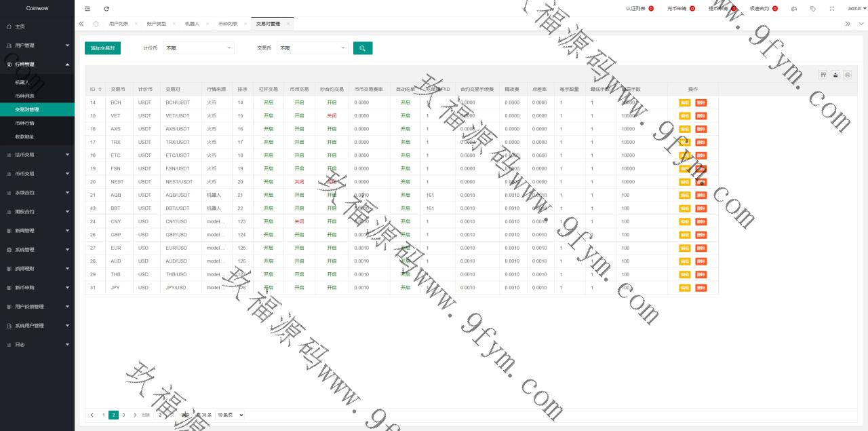Click the green search button
The height and width of the screenshot is (431, 868).
pos(363,48)
